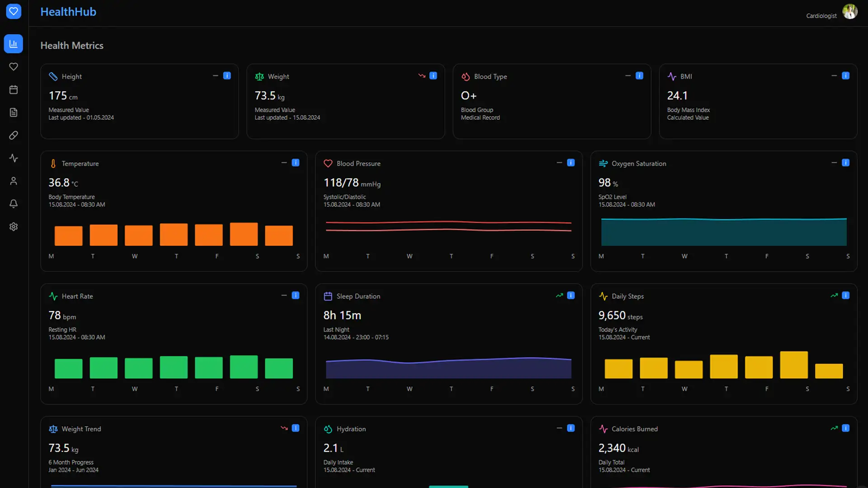Open the user profile sidebar icon

point(14,181)
